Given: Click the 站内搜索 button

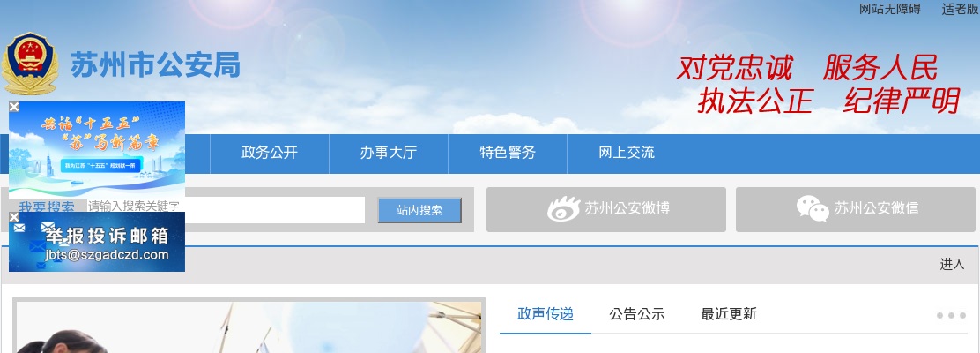Looking at the screenshot, I should coord(419,210).
